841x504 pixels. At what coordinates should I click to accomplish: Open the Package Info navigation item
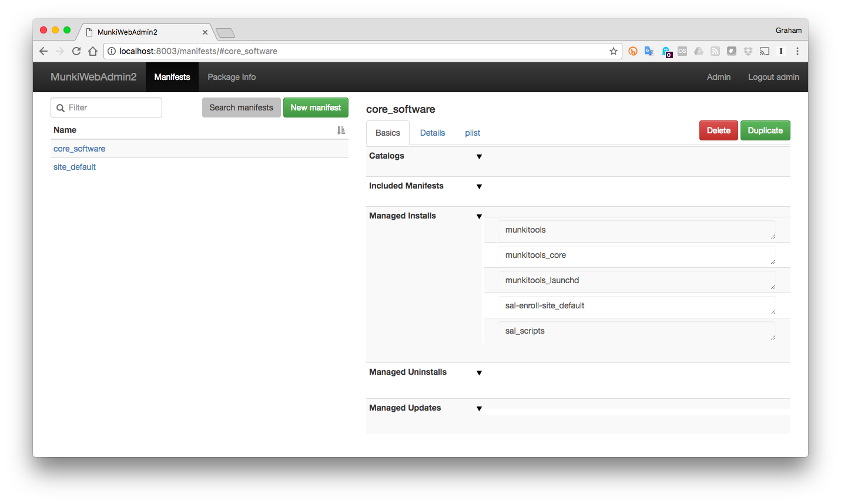click(232, 77)
